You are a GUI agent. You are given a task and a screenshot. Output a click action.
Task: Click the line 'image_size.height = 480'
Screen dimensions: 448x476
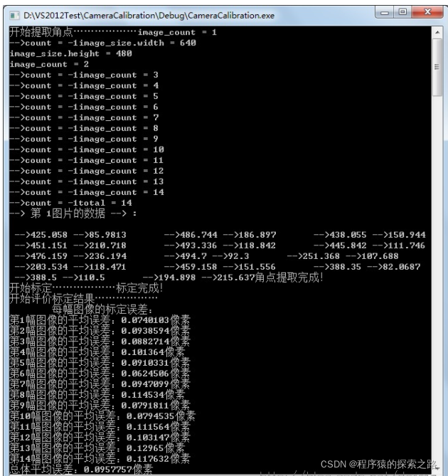pos(70,54)
